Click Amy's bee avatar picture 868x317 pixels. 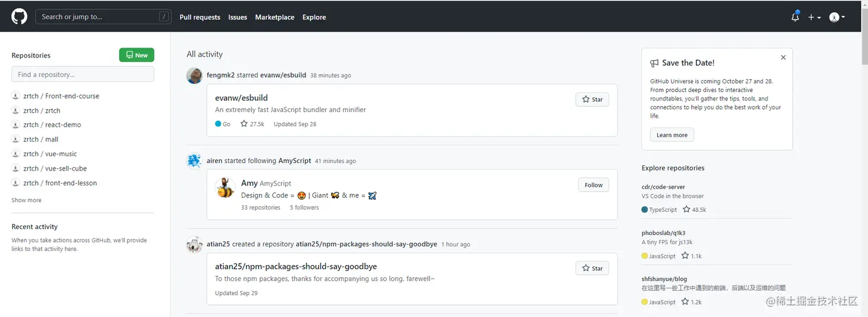coord(224,188)
